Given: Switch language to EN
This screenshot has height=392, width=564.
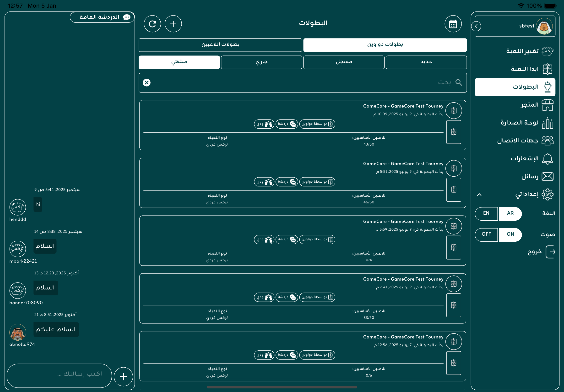Looking at the screenshot, I should click(x=486, y=213).
